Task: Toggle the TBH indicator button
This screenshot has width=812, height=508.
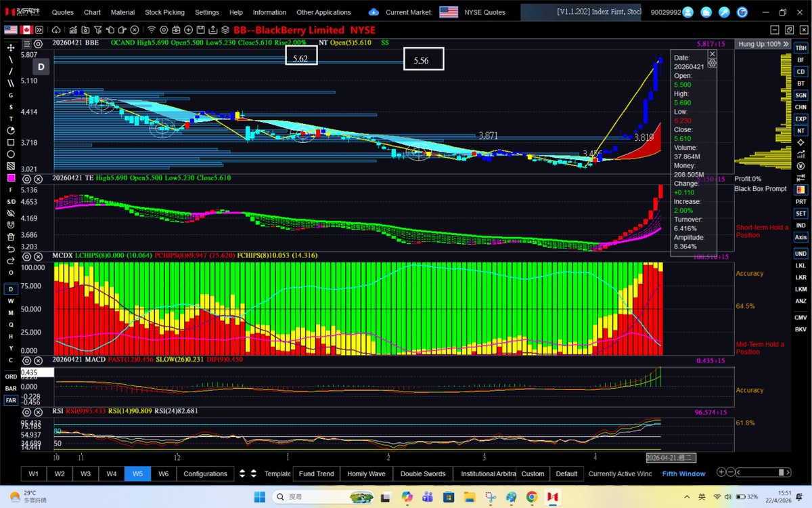Action: pos(800,48)
